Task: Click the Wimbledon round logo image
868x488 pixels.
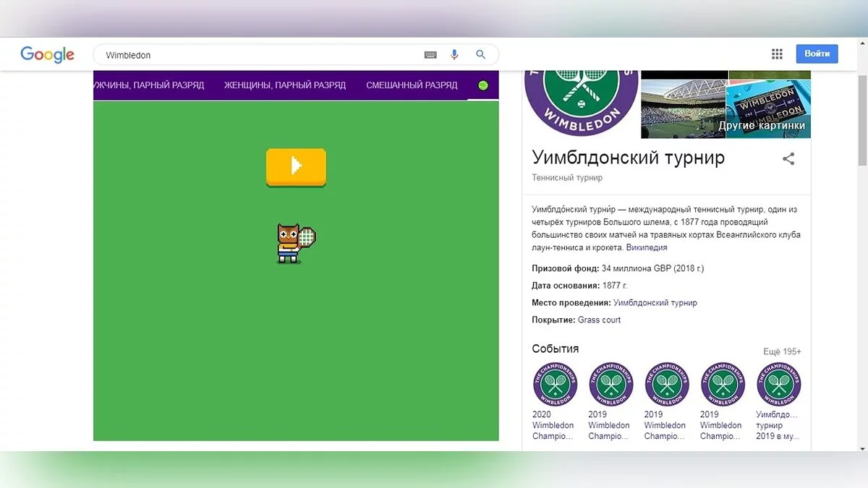Action: [581, 102]
